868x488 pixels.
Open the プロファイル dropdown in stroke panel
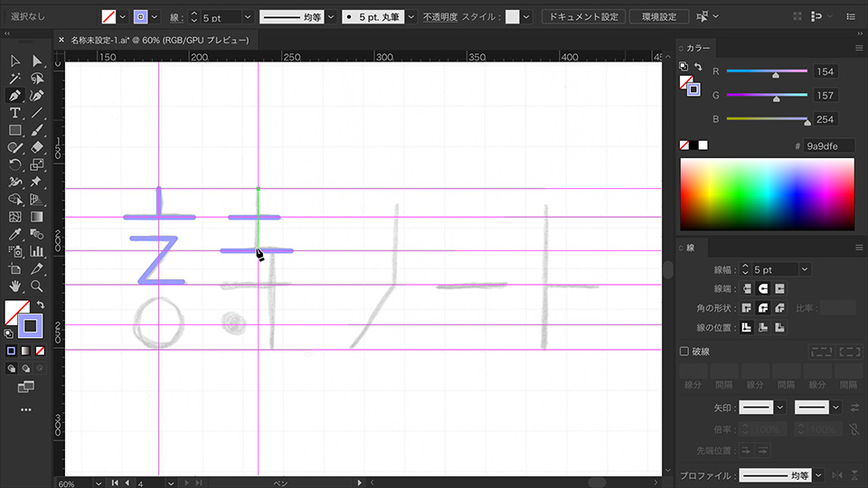click(x=819, y=475)
